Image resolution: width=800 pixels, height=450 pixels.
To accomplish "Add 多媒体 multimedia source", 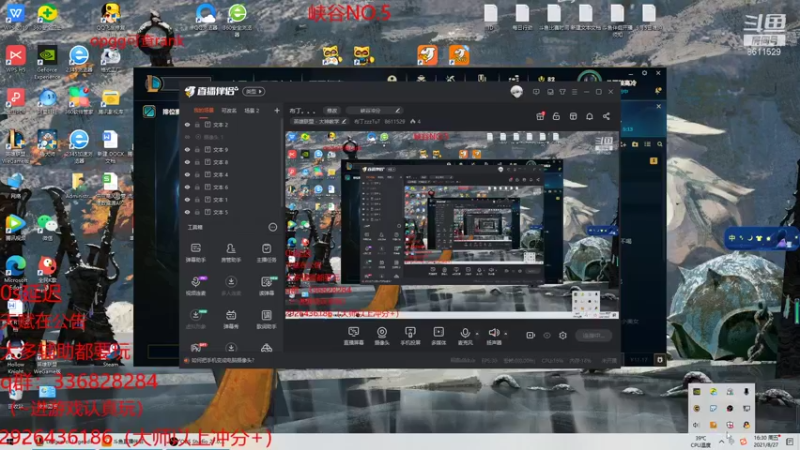I will click(x=438, y=336).
